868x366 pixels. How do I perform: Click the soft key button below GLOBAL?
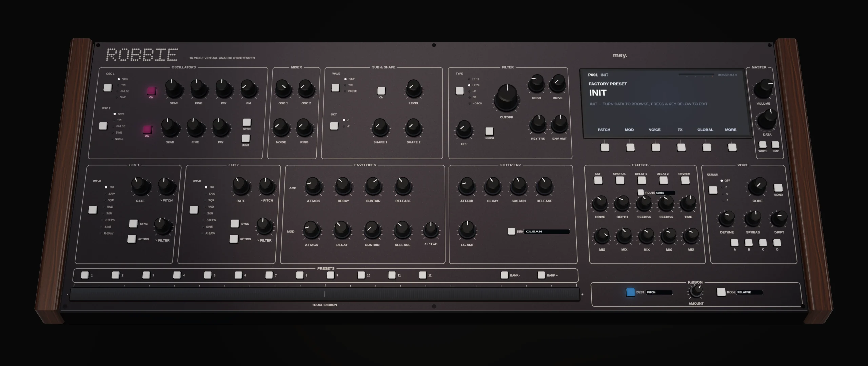click(707, 147)
